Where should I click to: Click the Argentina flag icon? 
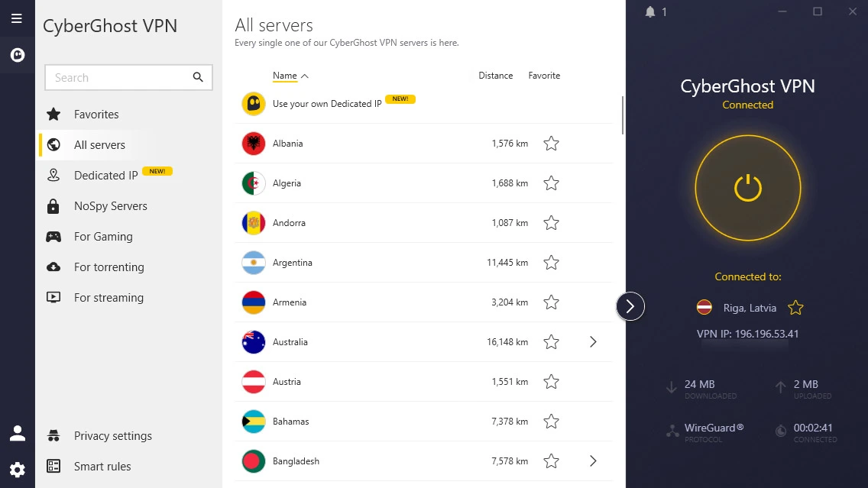coord(254,263)
